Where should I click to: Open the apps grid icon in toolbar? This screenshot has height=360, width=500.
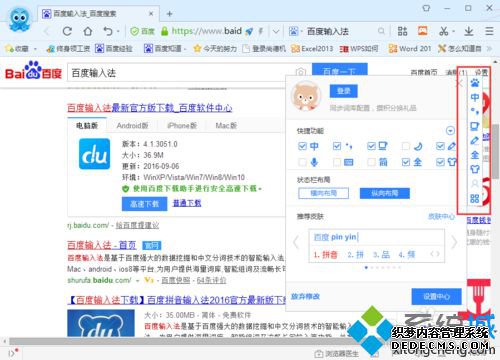tap(402, 31)
